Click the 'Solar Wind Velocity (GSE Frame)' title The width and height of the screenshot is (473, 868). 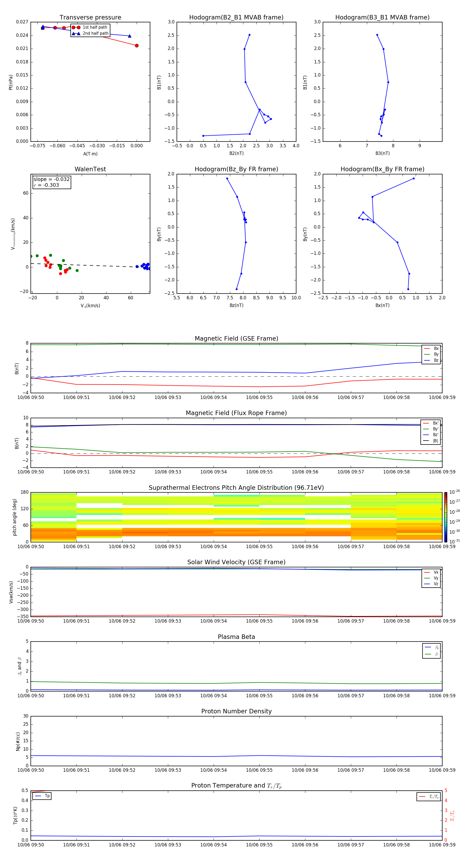tap(236, 562)
